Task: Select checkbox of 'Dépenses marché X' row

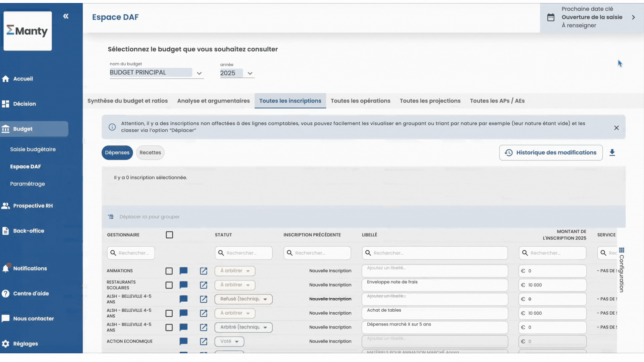Action: (x=169, y=327)
